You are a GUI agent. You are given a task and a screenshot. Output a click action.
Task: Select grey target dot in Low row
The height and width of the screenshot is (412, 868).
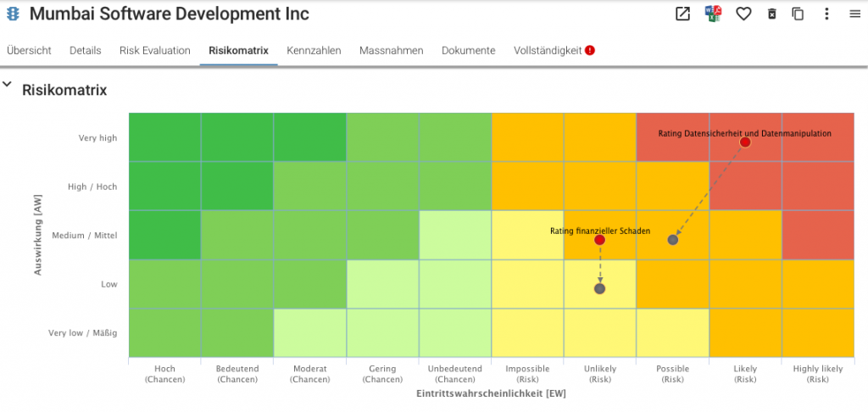point(599,288)
